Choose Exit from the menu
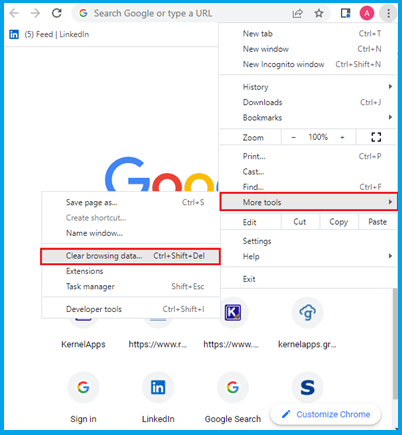Viewport: 402px width, 435px height. (x=308, y=279)
